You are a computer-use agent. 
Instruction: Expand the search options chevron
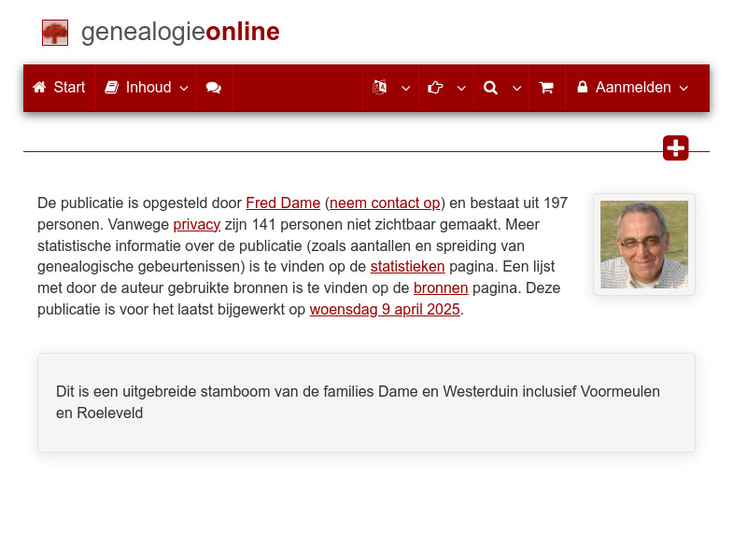pyautogui.click(x=516, y=89)
